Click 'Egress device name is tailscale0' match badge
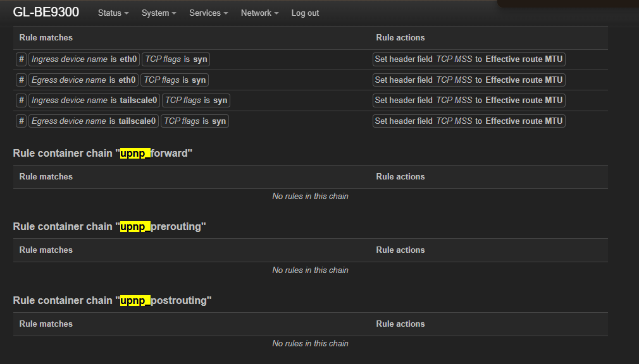This screenshot has width=639, height=364. click(93, 121)
